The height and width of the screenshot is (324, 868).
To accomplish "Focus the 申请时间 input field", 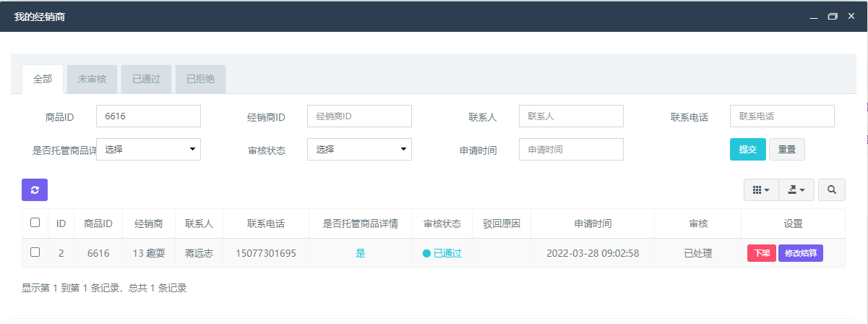I will coord(571,149).
